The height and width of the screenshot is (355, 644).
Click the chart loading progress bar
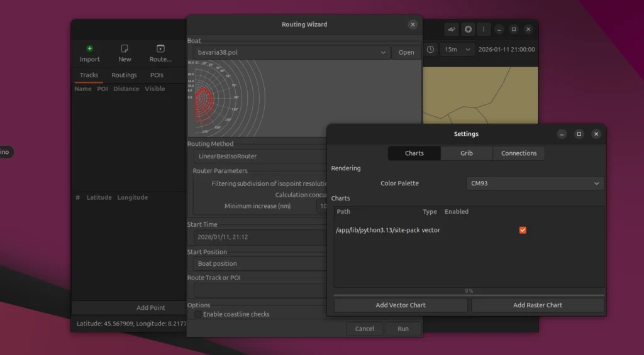pyautogui.click(x=469, y=295)
